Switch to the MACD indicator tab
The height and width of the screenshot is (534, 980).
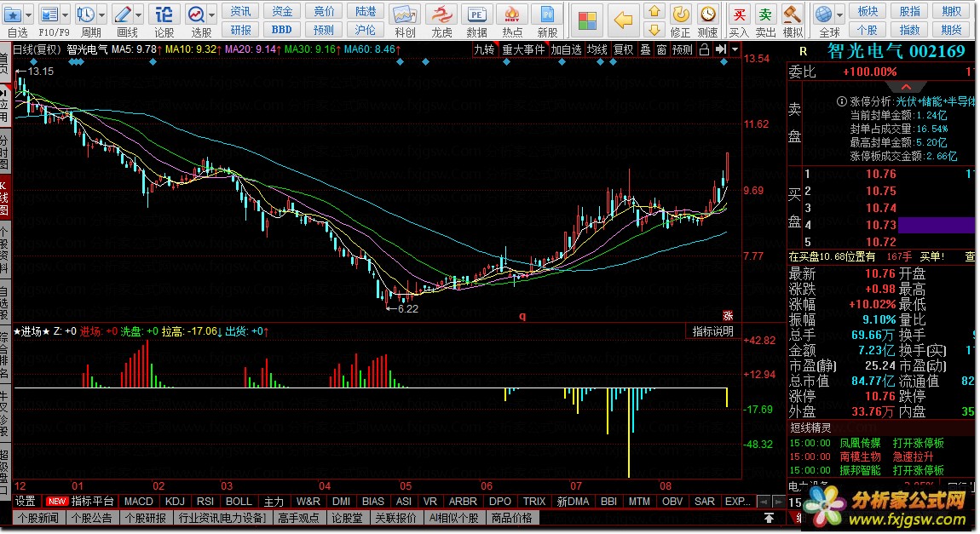(x=138, y=502)
